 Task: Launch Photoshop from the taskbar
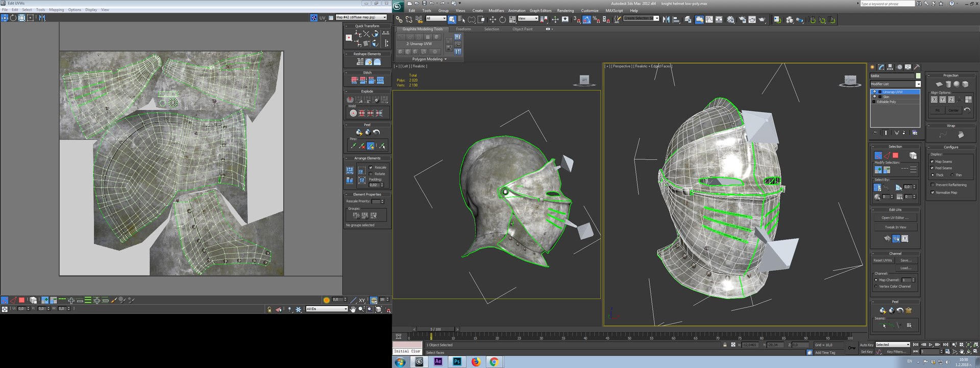coord(457,361)
